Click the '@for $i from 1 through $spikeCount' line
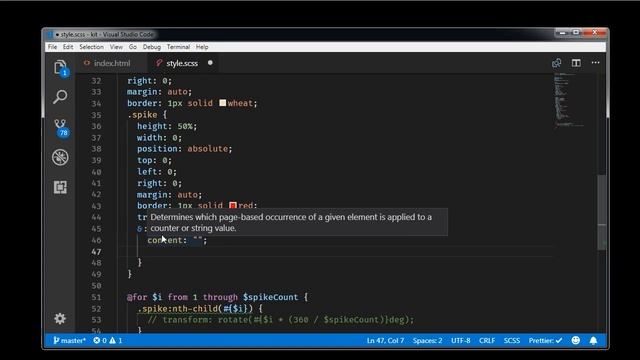Image resolution: width=640 pixels, height=360 pixels. [218, 297]
